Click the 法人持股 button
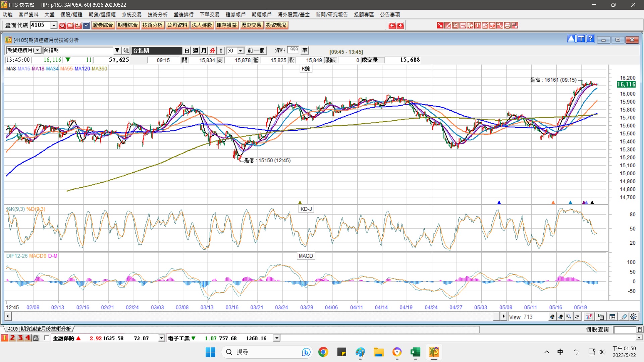This screenshot has height=362, width=644. [x=202, y=25]
